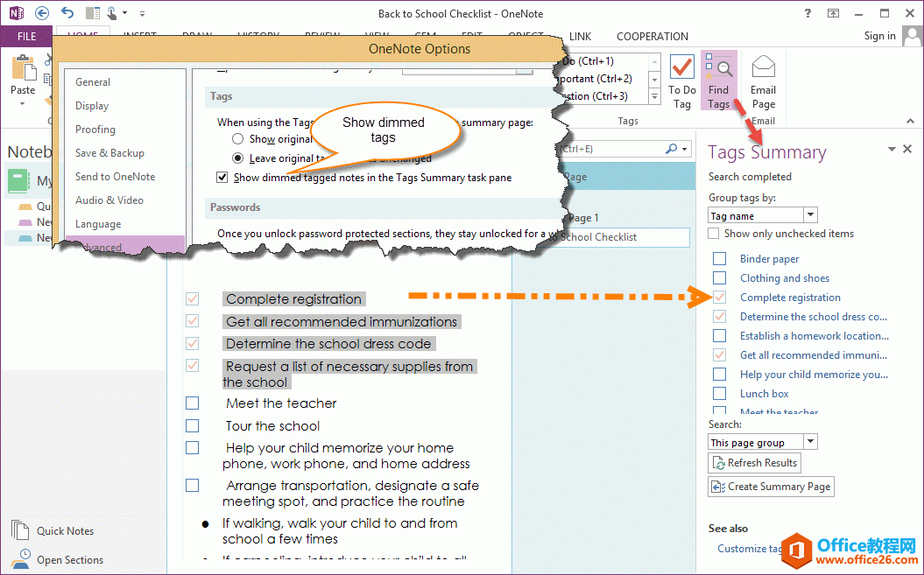Check Lunch box tag checkbox
This screenshot has height=575, width=924.
(720, 393)
